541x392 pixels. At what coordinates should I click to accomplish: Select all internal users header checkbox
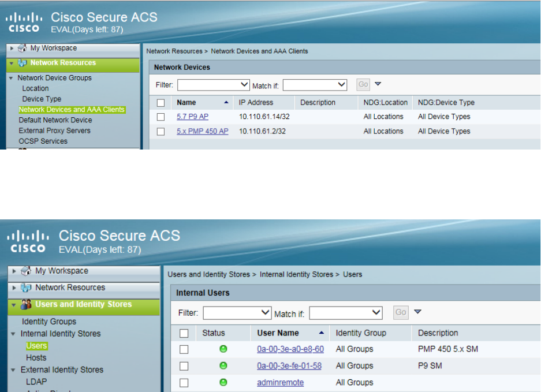click(x=184, y=333)
